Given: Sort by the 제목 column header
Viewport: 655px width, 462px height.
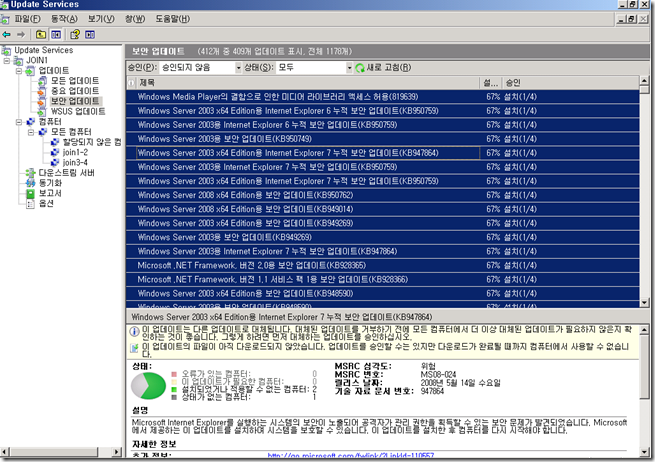Looking at the screenshot, I should 307,83.
